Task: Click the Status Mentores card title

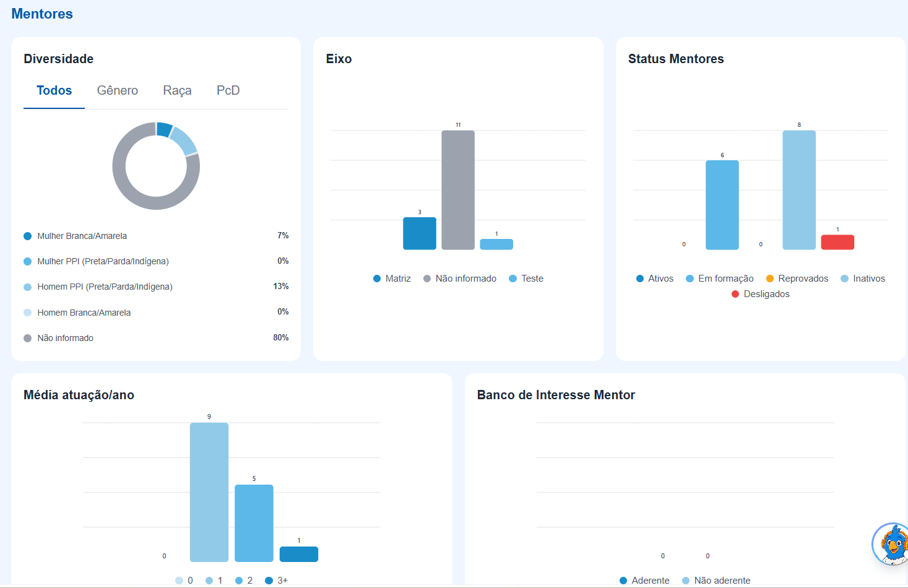Action: click(x=676, y=59)
